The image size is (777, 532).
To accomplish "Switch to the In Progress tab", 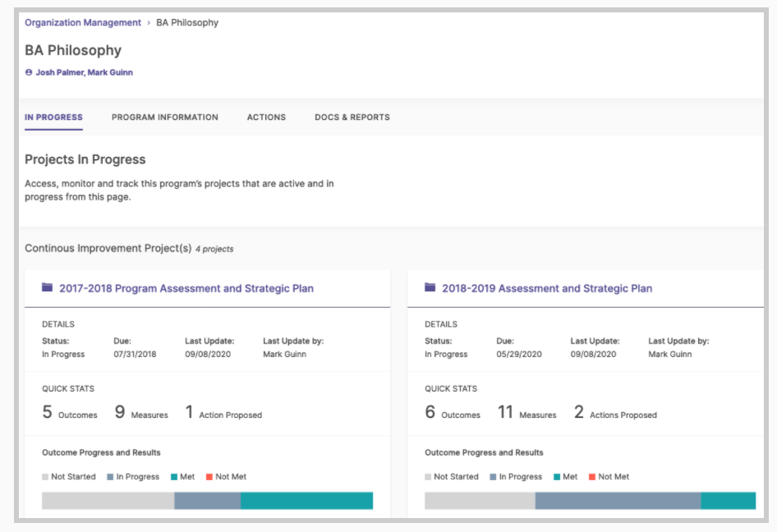I will 53,117.
